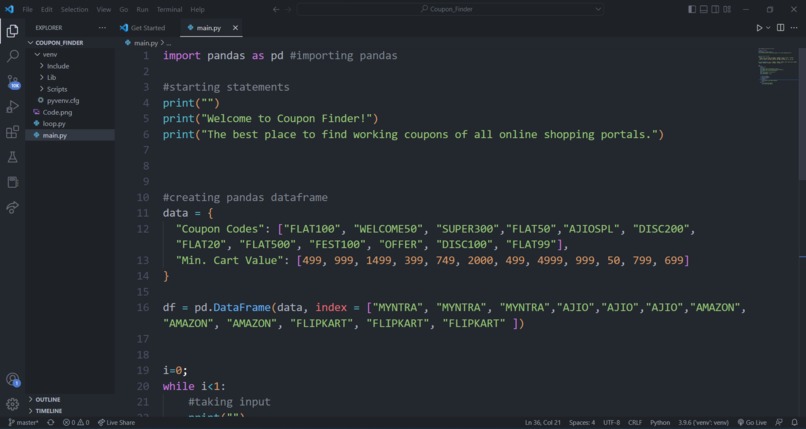This screenshot has height=429, width=806.
Task: Open the Run menu
Action: [x=142, y=9]
